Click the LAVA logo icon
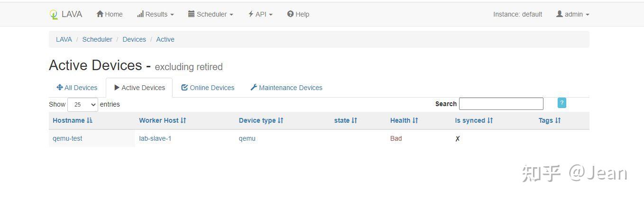 tap(54, 14)
